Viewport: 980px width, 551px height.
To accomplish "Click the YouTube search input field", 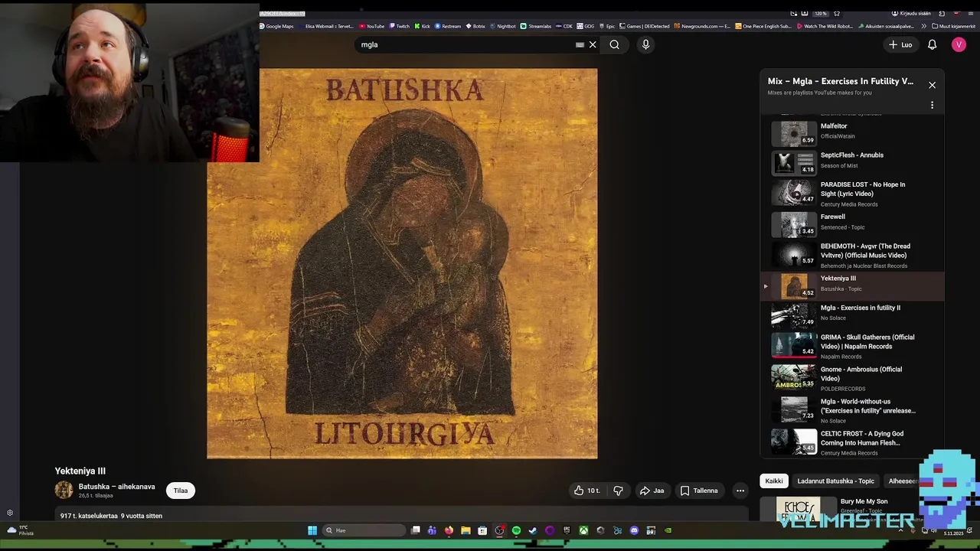I will (x=467, y=44).
